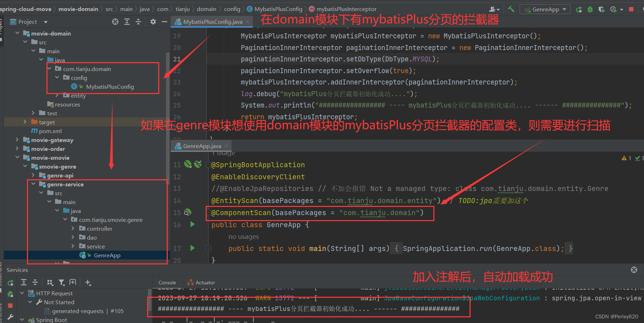Select GenreApp class in Project tree
The width and height of the screenshot is (644, 323).
pyautogui.click(x=107, y=255)
